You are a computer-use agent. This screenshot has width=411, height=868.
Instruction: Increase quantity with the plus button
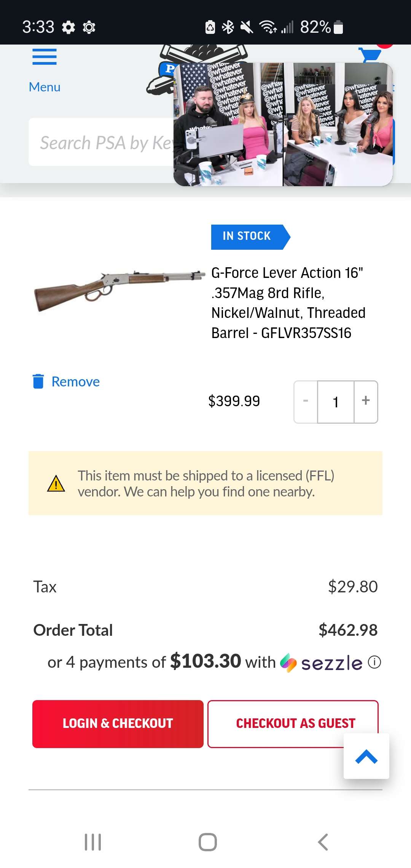click(x=366, y=401)
